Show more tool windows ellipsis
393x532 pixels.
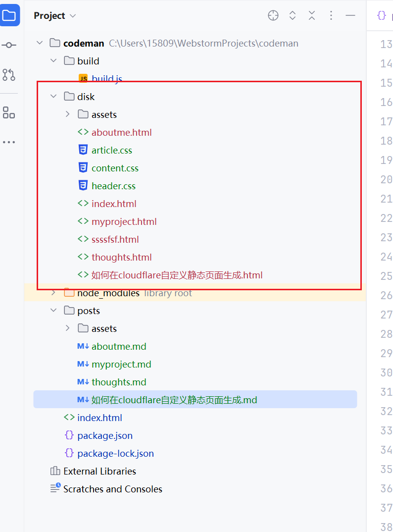[x=9, y=142]
